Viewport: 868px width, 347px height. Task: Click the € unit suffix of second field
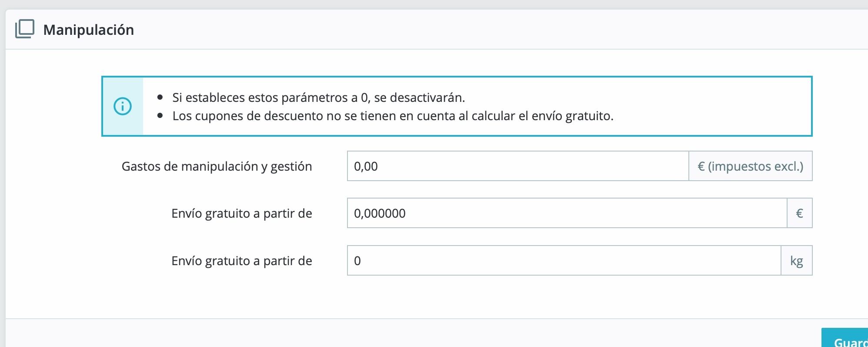click(x=800, y=213)
